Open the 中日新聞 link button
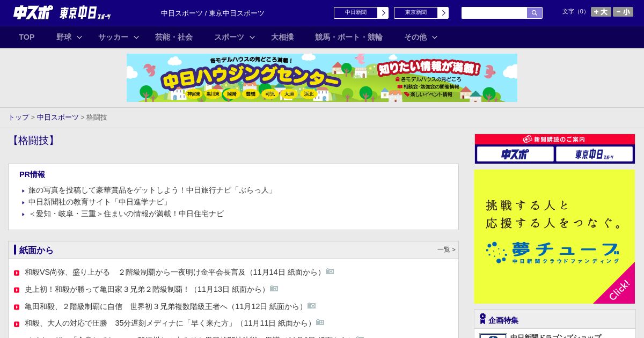 [x=356, y=13]
